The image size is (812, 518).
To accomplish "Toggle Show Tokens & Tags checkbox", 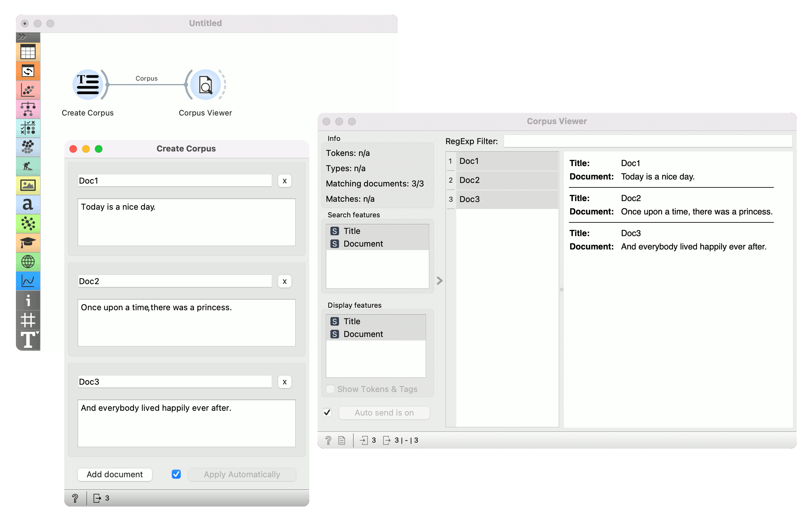I will 331,389.
